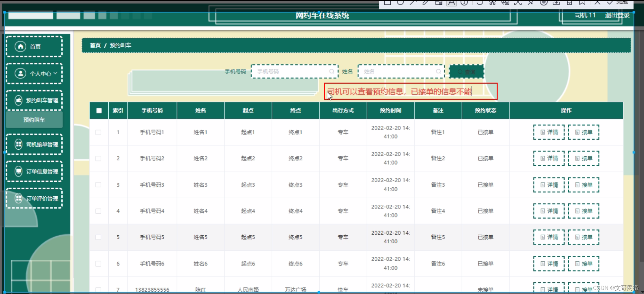
Task: Click 接单 for row 姓名2
Action: point(584,158)
